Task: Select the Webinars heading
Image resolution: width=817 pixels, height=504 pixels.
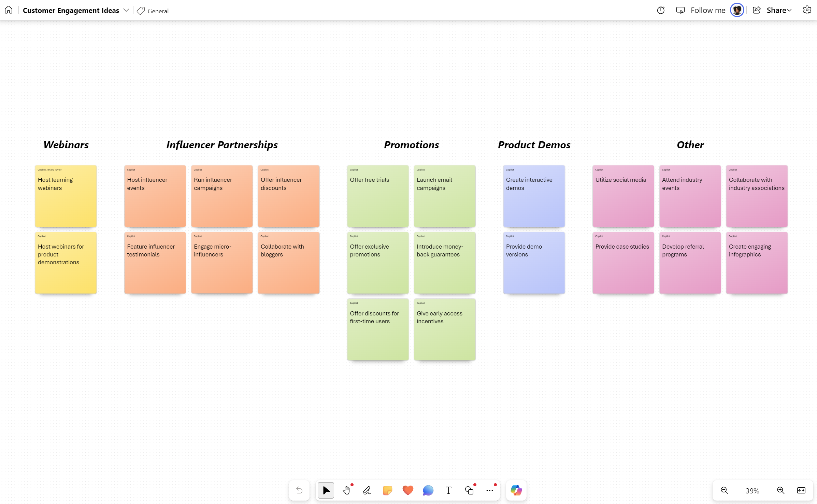Action: 66,145
